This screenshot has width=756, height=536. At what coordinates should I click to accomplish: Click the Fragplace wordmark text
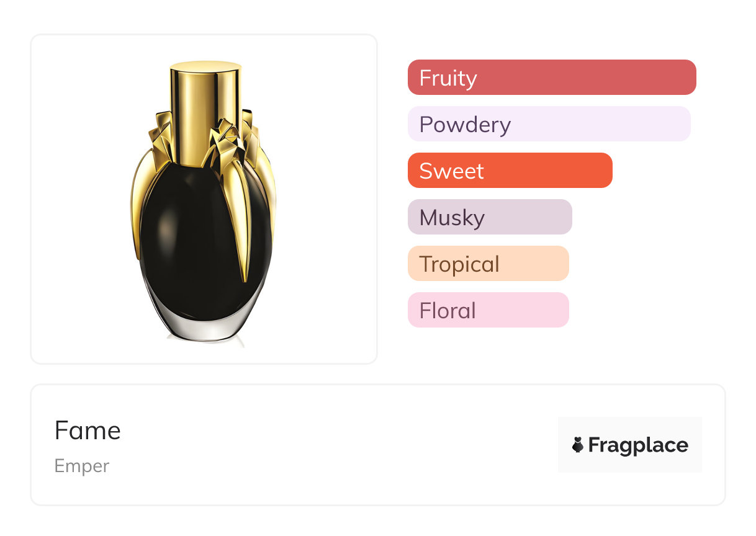click(638, 445)
